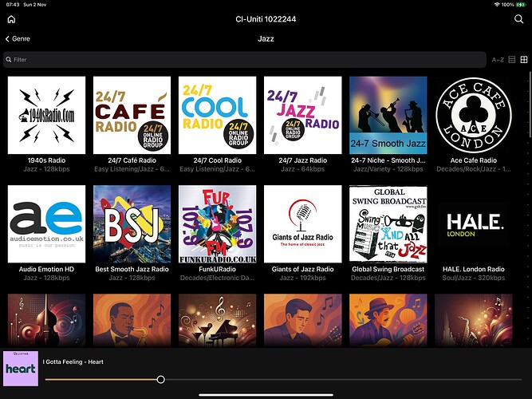This screenshot has width=532, height=399.
Task: Tap Global Swing Broadcast station icon
Action: point(388,224)
